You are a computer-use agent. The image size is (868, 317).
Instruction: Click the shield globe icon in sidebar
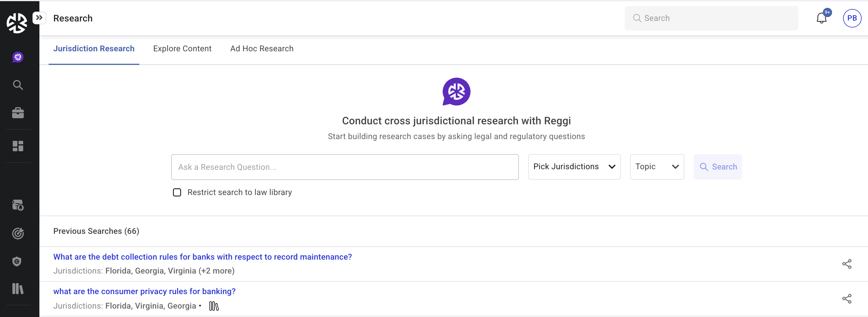tap(17, 261)
